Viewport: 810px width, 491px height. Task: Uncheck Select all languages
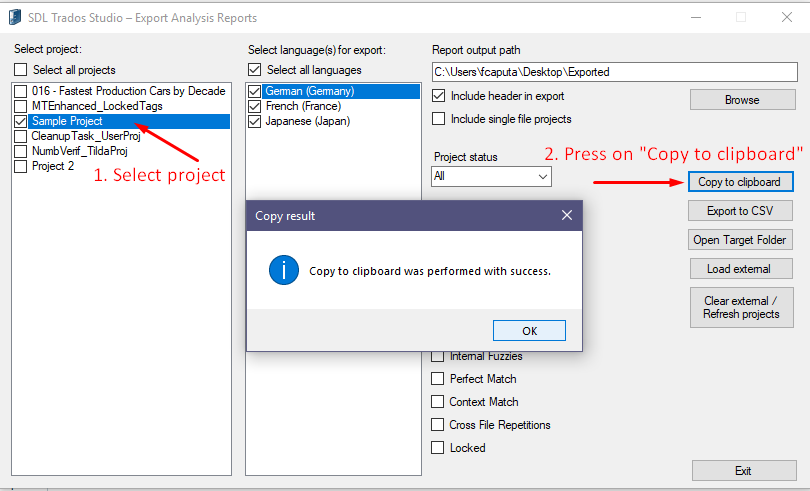point(255,70)
